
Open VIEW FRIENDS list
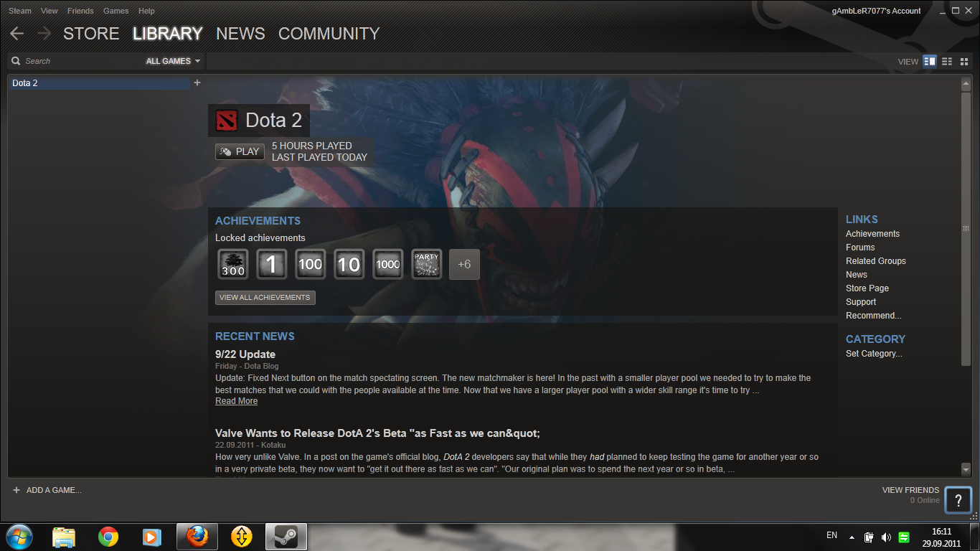(x=910, y=490)
